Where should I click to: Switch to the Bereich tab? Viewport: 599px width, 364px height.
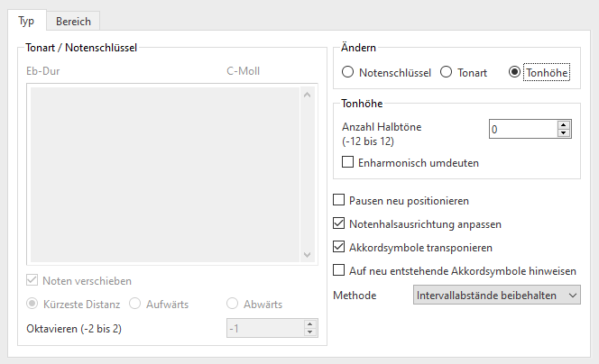[73, 21]
